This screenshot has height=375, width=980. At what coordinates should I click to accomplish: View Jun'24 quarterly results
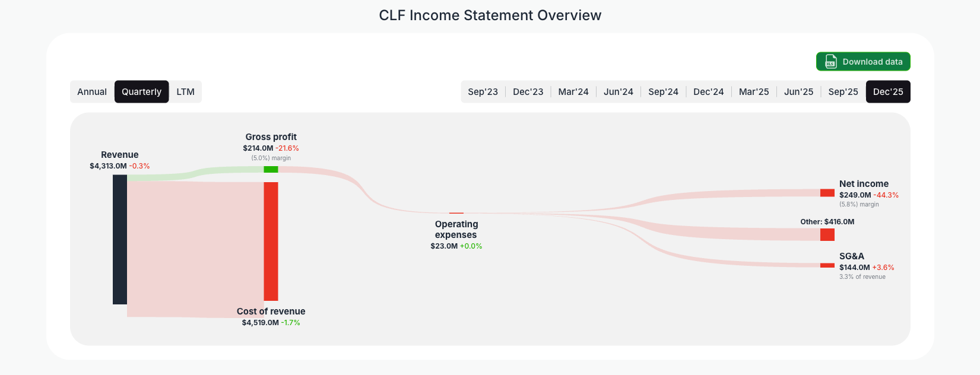point(618,91)
